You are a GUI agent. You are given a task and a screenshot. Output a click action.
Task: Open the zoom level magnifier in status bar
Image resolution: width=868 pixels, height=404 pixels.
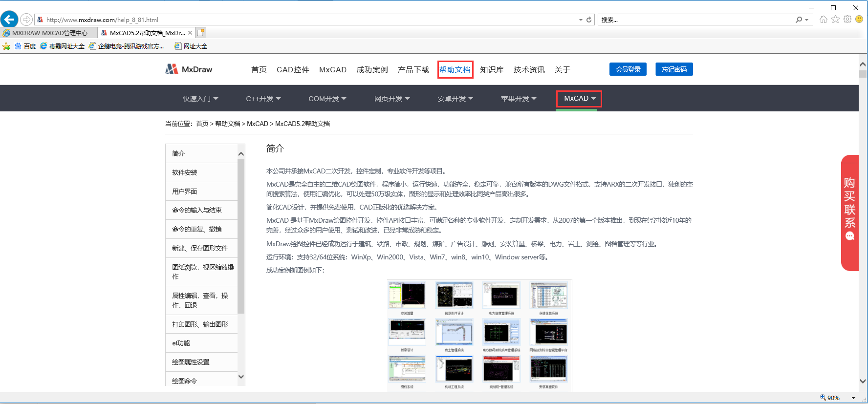823,398
